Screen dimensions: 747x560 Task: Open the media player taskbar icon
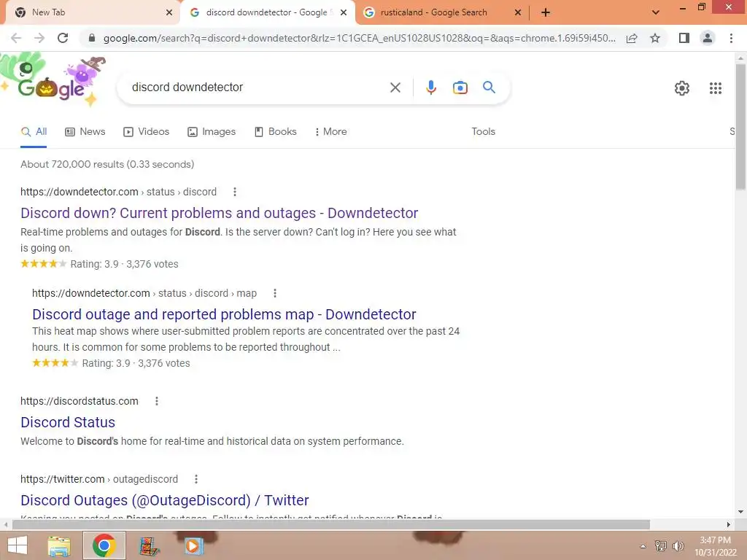click(193, 545)
